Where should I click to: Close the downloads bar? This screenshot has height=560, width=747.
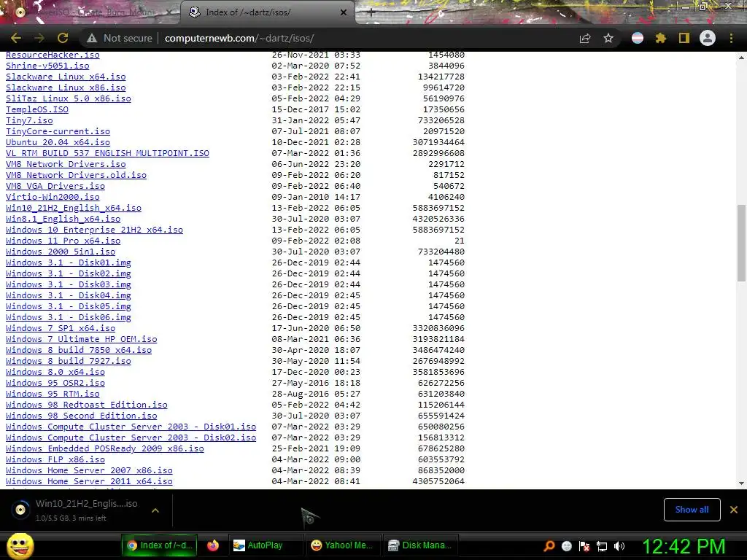(734, 510)
